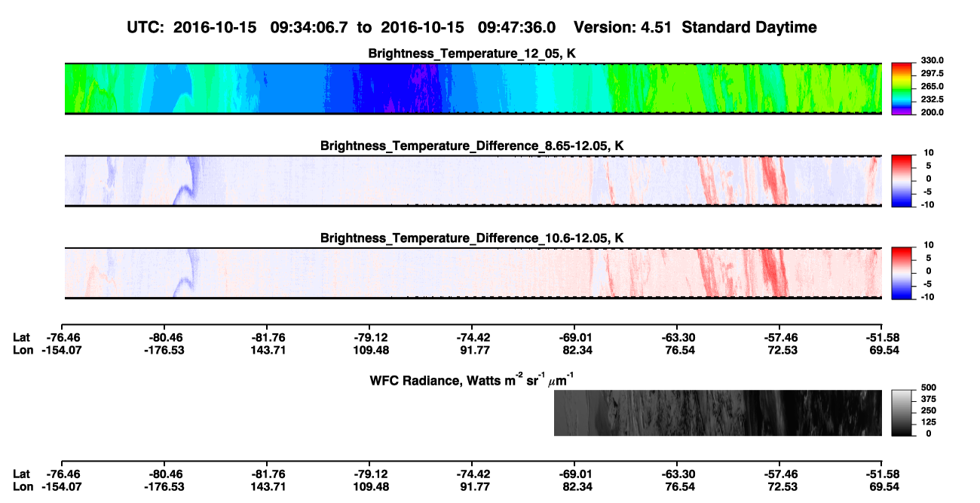Click the 'UTC:' label in the header
The image size is (980, 503).
click(x=146, y=27)
